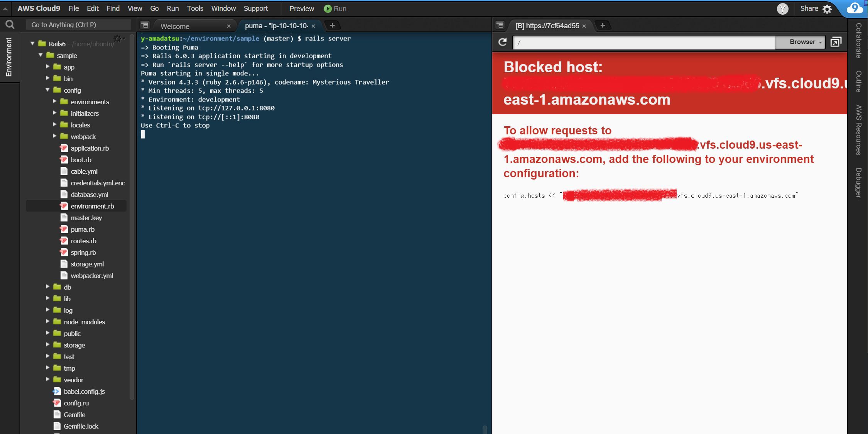Open the Window menu
The height and width of the screenshot is (434, 868).
(223, 8)
